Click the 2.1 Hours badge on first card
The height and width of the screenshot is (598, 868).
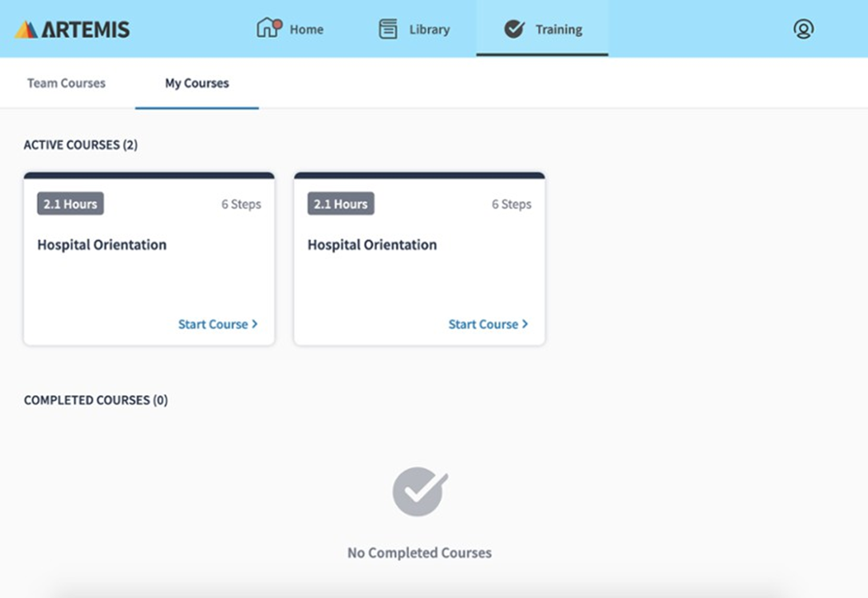(70, 204)
